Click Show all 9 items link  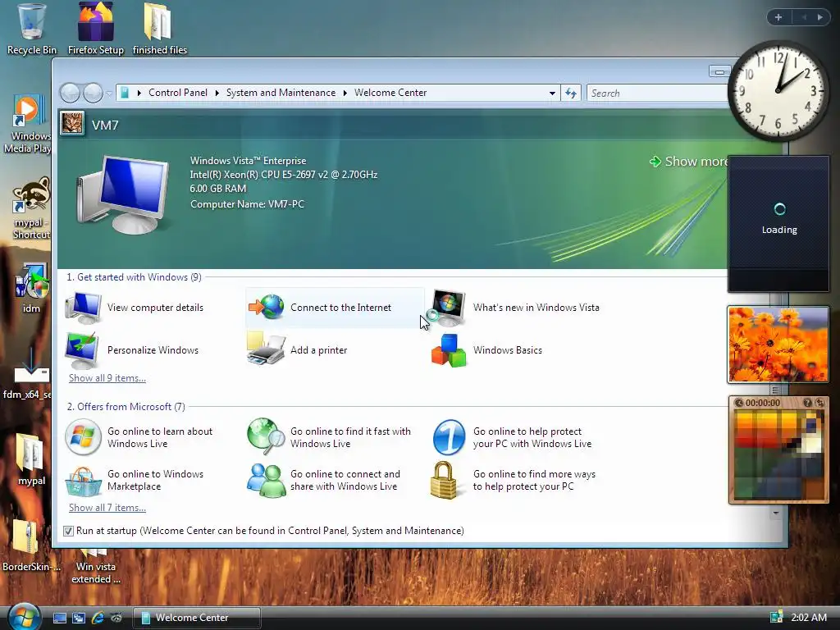[x=107, y=378]
